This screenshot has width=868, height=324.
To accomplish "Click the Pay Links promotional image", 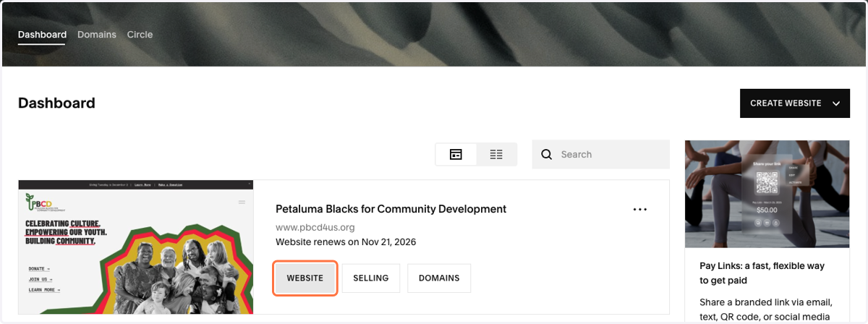I will point(767,194).
